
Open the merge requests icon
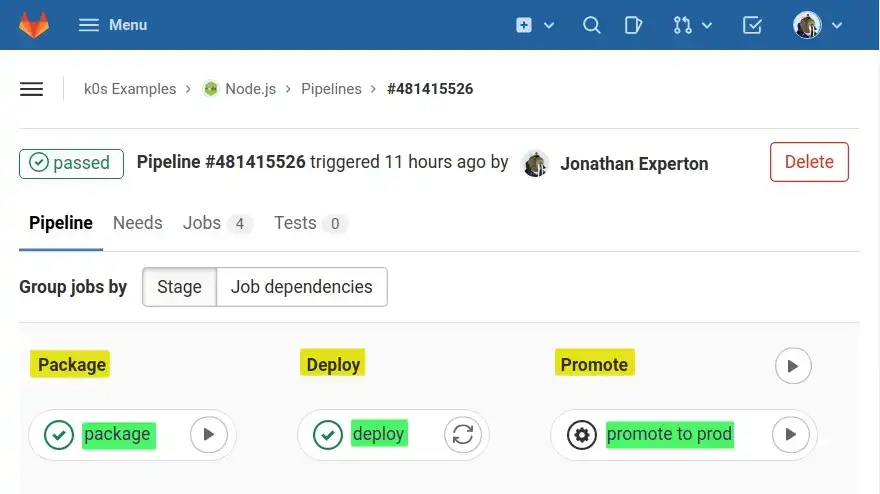[x=682, y=25]
